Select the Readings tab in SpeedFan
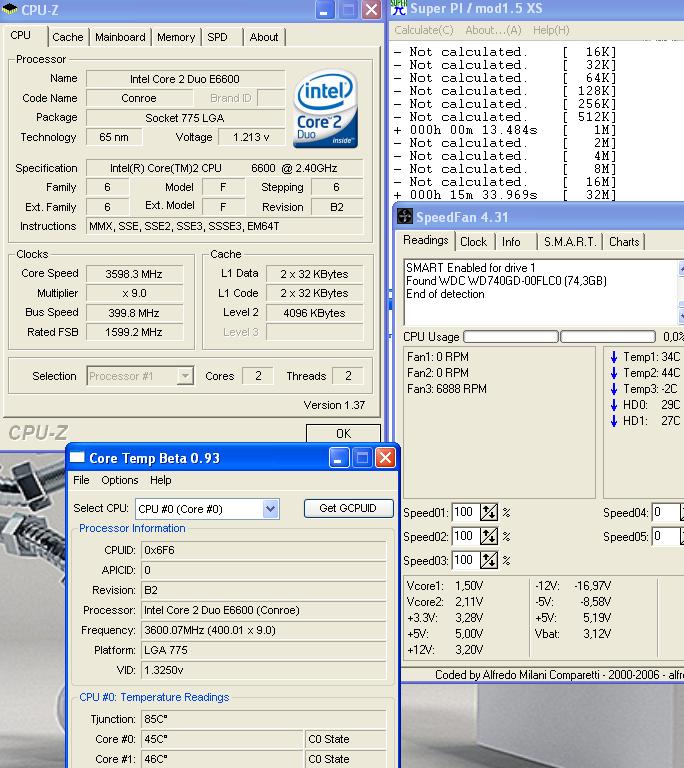 point(425,240)
